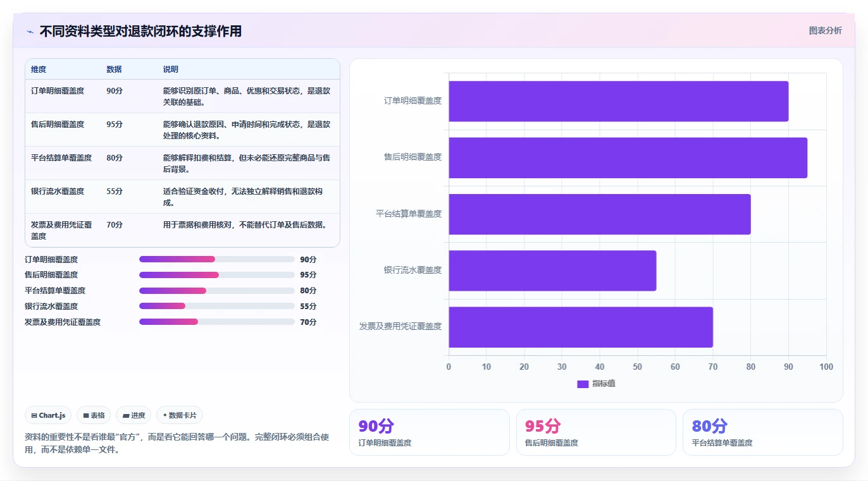Screen dimensions: 868x481
Task: Click the 订单明细覆盖度 chart axis label
Action: pyautogui.click(x=412, y=100)
